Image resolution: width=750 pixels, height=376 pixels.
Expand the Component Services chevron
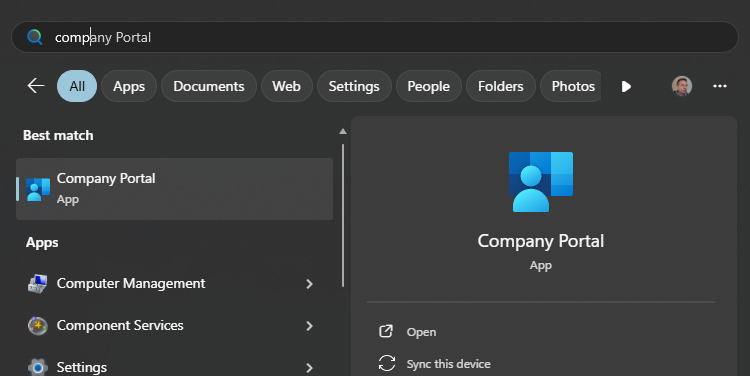tap(309, 326)
